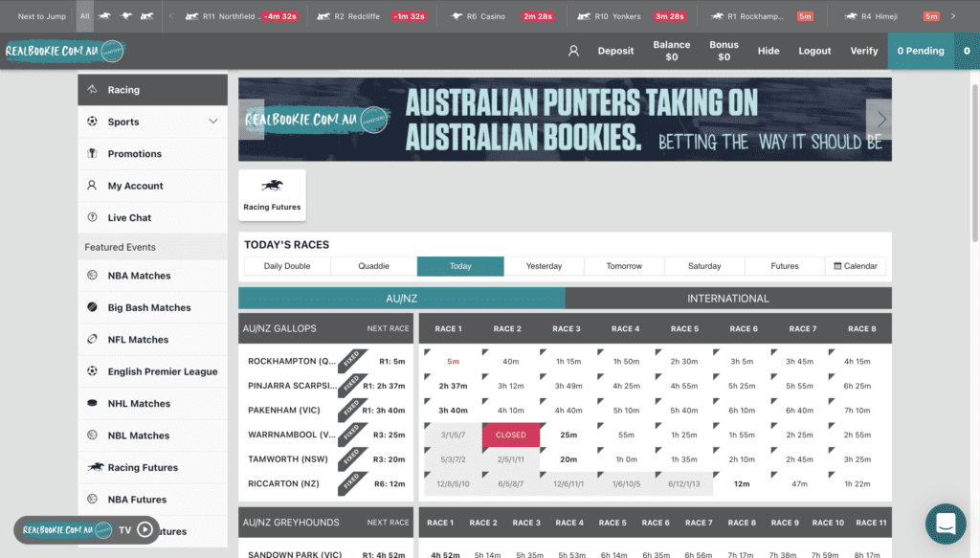This screenshot has height=558, width=980.
Task: Click the Logout button
Action: pyautogui.click(x=814, y=51)
